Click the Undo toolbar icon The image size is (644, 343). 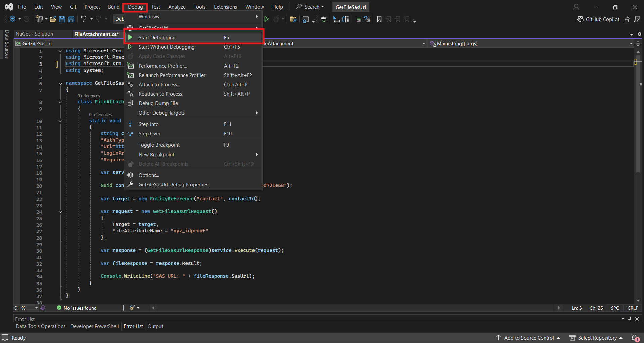tap(84, 19)
